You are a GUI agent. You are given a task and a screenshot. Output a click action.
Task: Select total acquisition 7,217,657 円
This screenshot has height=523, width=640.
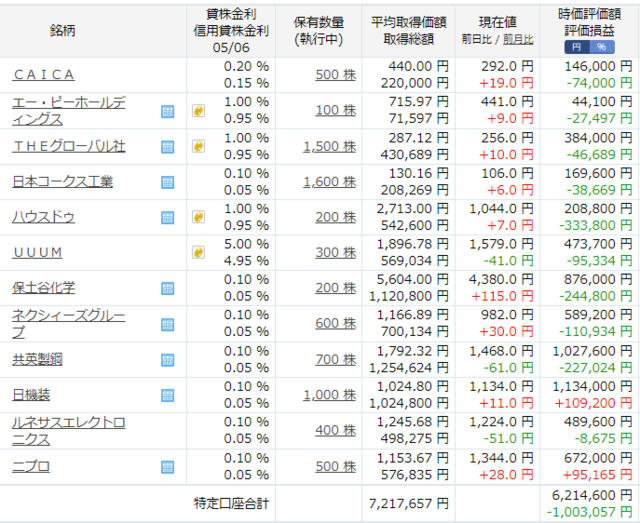409,503
